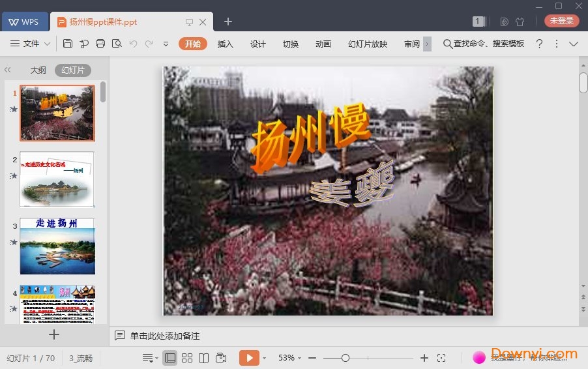Fit slide to window icon
The image size is (588, 369).
click(441, 358)
